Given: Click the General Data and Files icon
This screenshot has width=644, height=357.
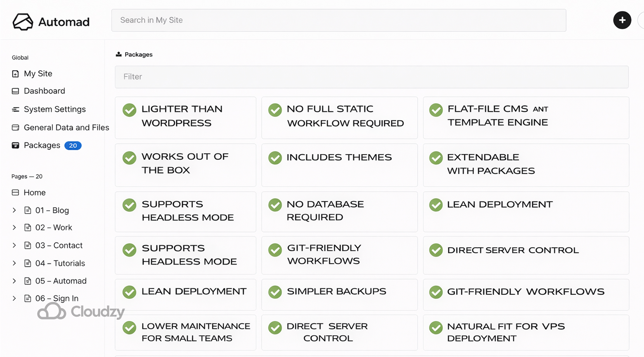Looking at the screenshot, I should (16, 127).
